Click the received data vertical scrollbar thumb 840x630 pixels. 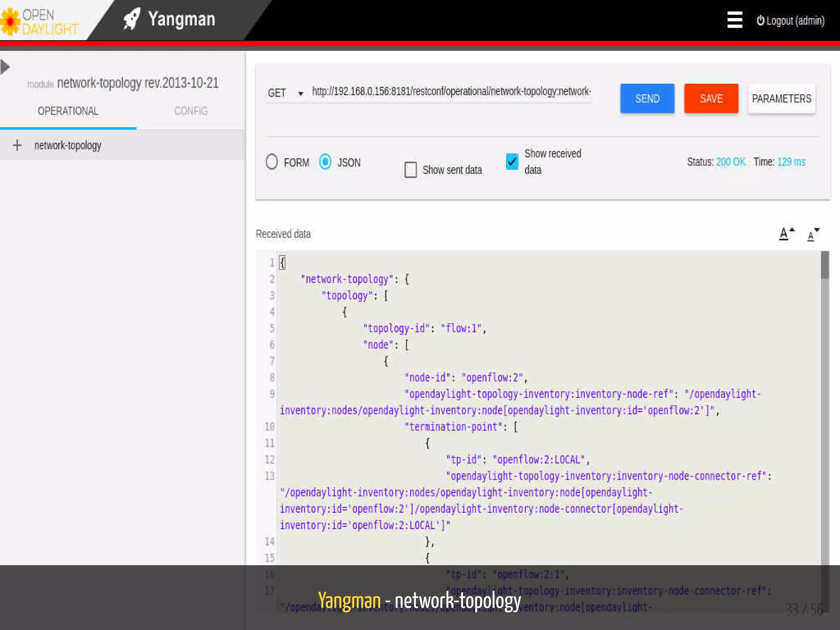(825, 266)
